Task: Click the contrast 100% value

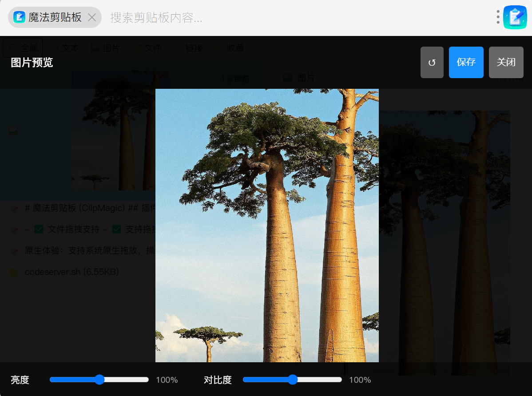Action: pyautogui.click(x=360, y=380)
